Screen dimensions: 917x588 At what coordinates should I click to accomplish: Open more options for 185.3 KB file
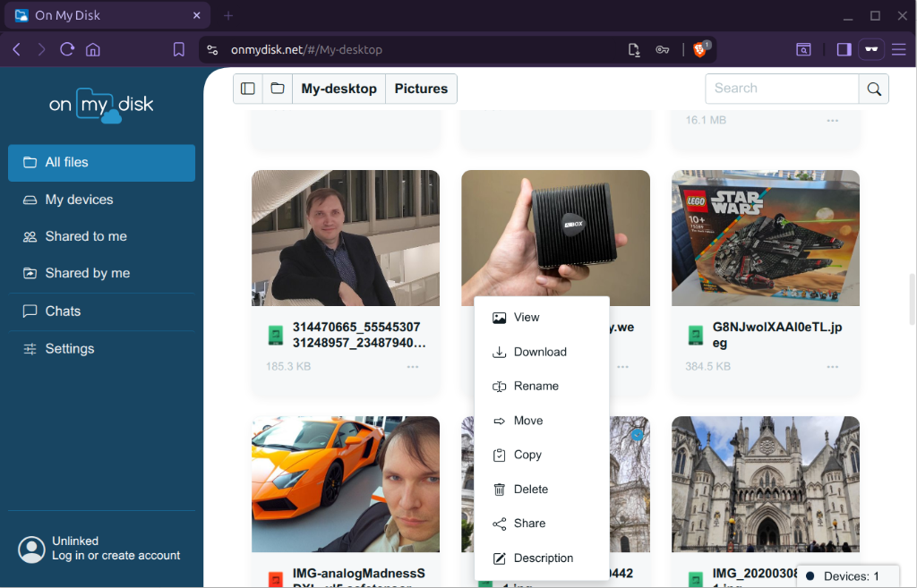click(x=413, y=367)
